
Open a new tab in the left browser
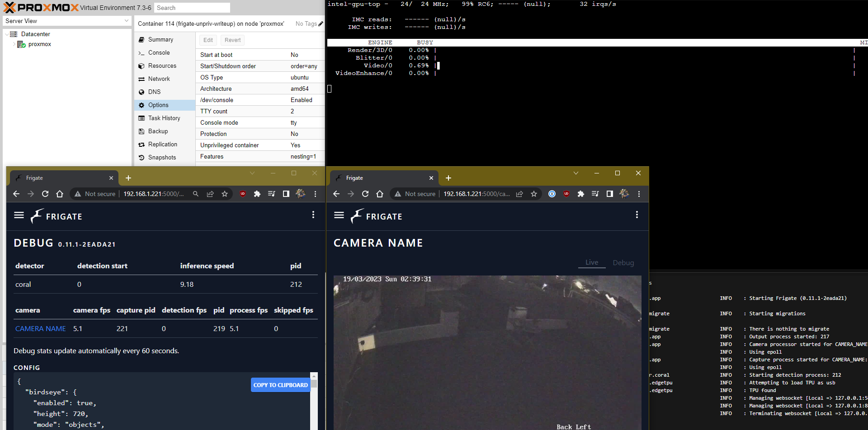click(128, 178)
